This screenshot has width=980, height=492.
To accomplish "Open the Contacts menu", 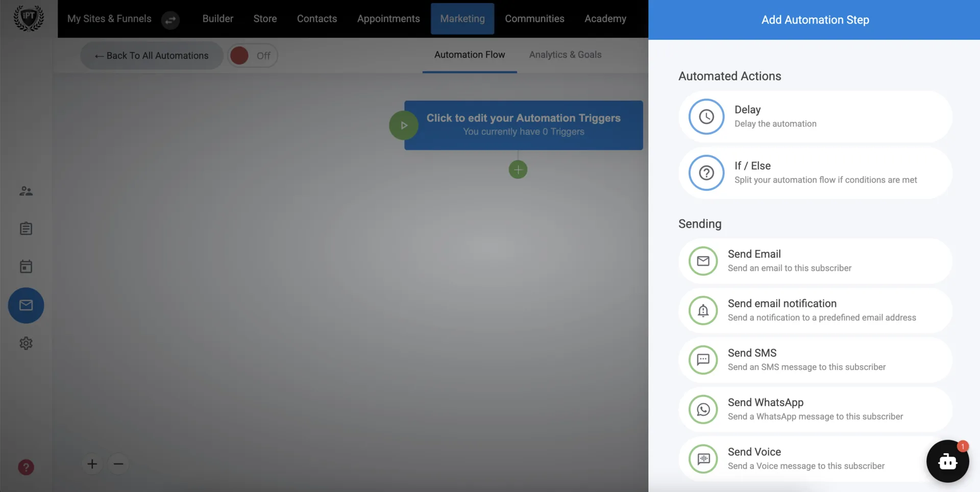I will (317, 19).
